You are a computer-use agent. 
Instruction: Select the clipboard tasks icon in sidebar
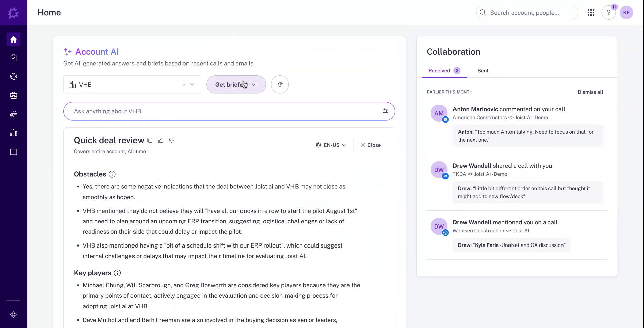[x=13, y=58]
